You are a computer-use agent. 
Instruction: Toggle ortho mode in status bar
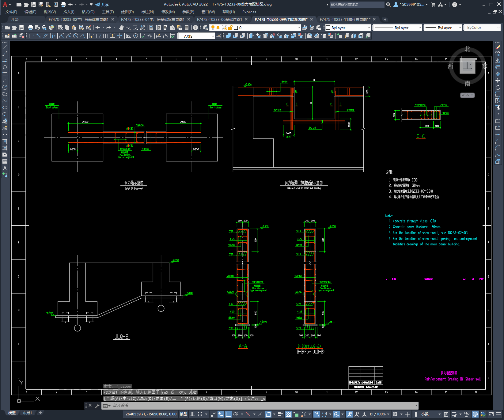coord(229,414)
